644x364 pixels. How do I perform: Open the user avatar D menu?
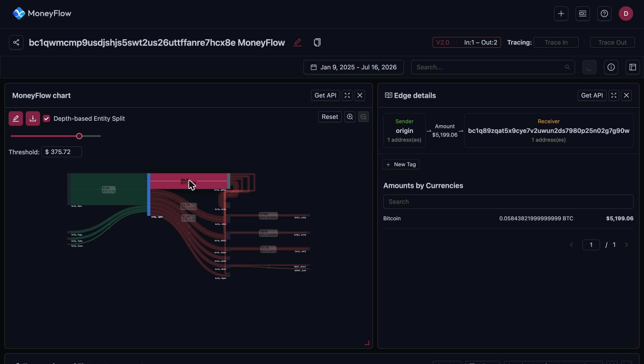[626, 14]
